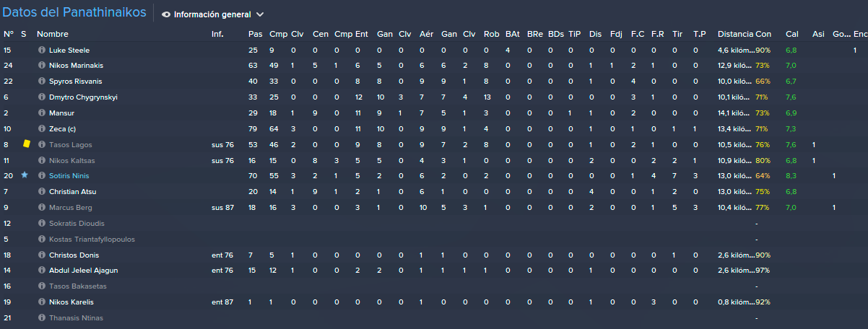The image size is (868, 329).
Task: Open player Thanasis Ntinas
Action: pyautogui.click(x=75, y=318)
